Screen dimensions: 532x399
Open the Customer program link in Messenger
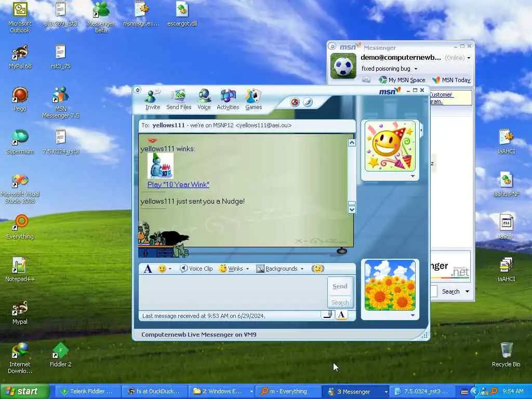tap(441, 98)
